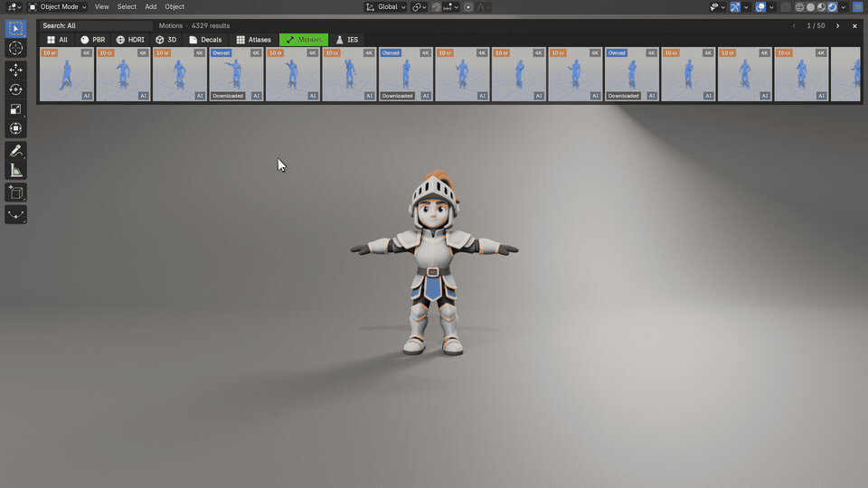Toggle X-ray mode
The image size is (868, 488).
pos(786,6)
